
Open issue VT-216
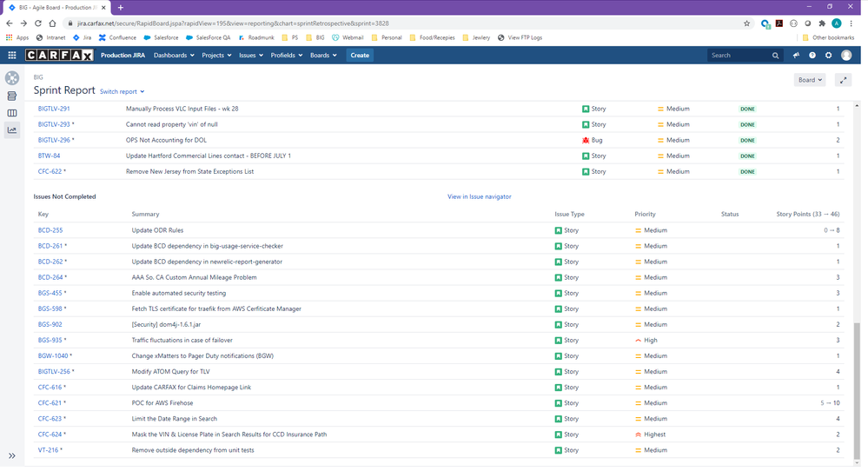point(48,450)
